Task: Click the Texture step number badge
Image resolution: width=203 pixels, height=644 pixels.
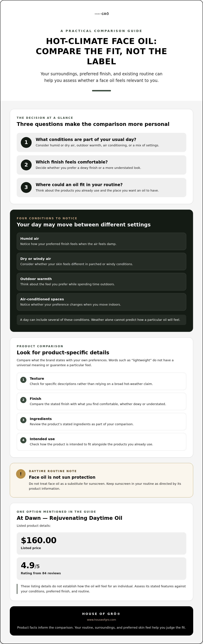Action: 23,380
